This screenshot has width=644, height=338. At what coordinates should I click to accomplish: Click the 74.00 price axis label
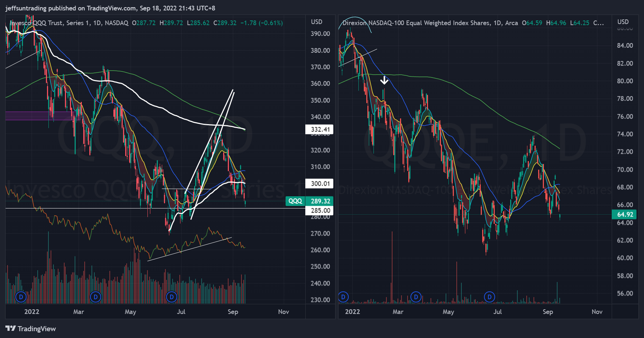(625, 134)
